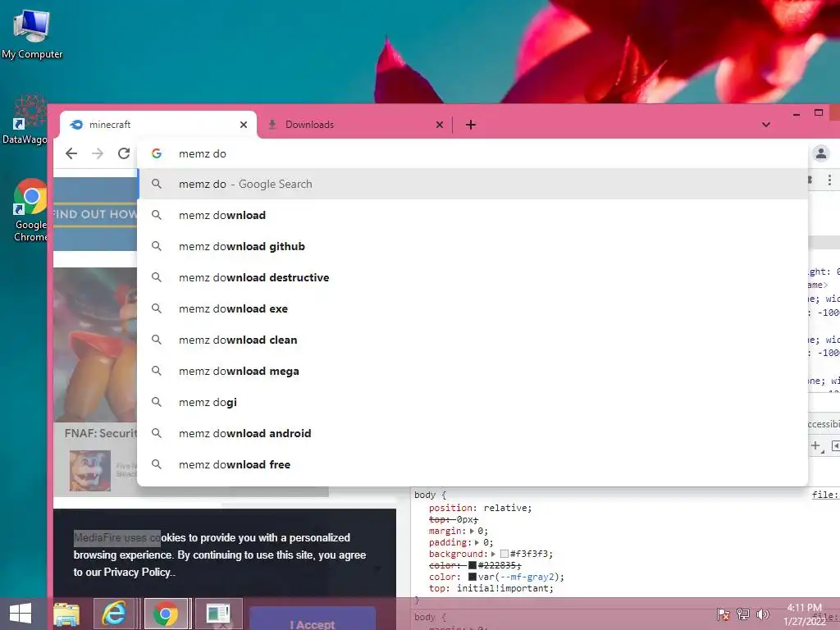Click the small FNAF character thumbnail
This screenshot has width=840, height=630.
coord(90,470)
